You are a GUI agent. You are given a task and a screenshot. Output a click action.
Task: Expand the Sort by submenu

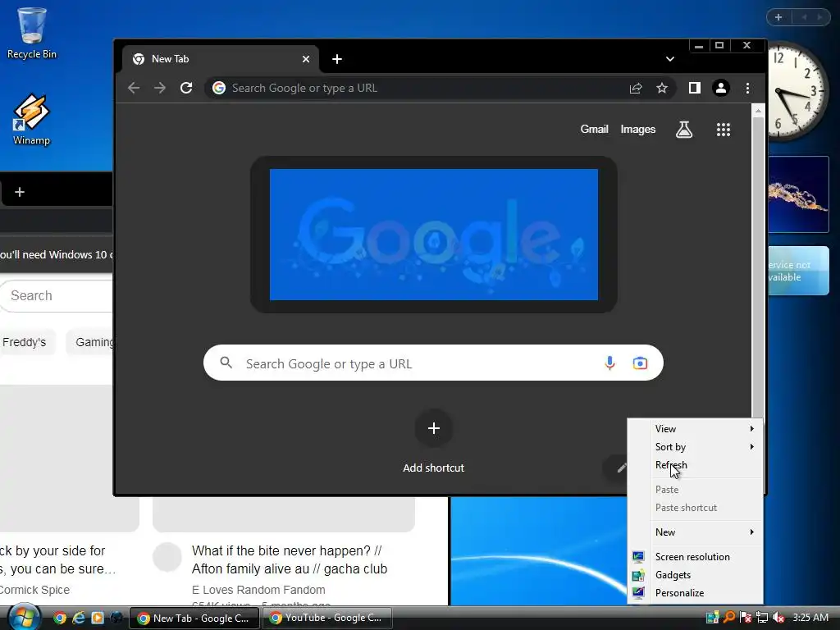[696, 447]
